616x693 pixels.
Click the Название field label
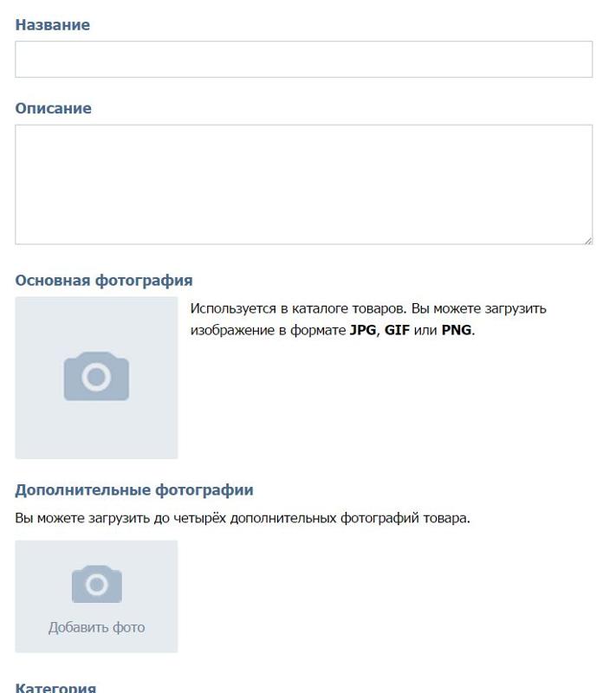pos(53,25)
